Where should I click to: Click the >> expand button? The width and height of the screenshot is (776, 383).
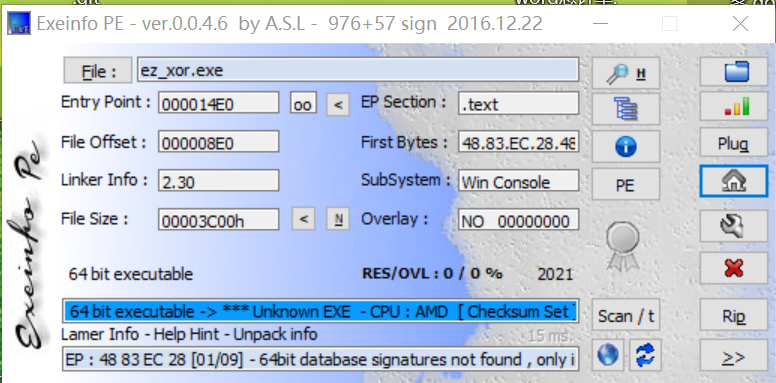(734, 356)
